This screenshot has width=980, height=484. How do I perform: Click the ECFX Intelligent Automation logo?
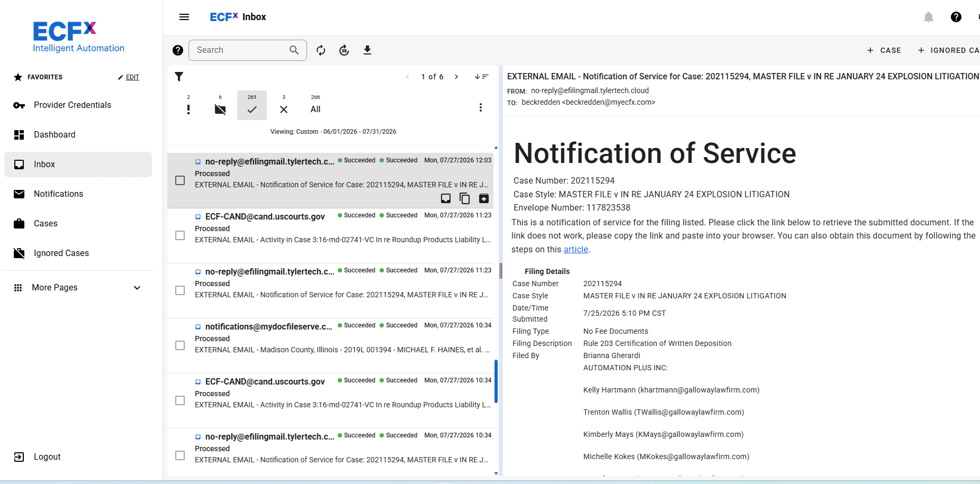pos(78,38)
